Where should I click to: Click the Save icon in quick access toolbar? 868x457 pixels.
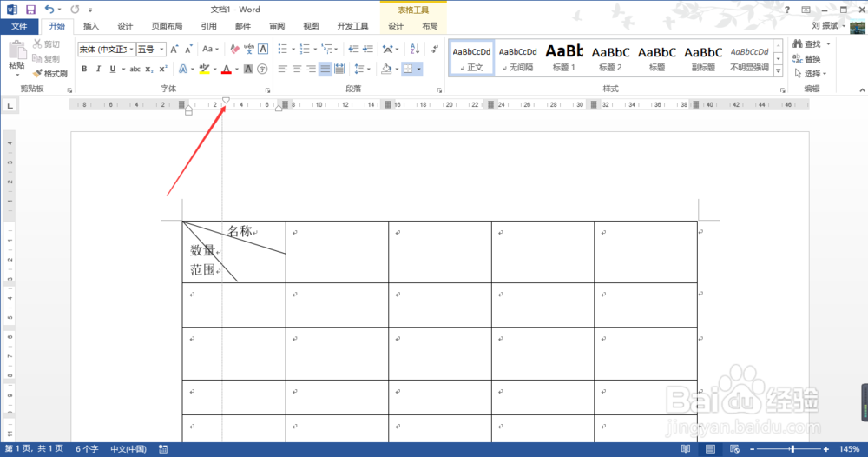tap(30, 10)
